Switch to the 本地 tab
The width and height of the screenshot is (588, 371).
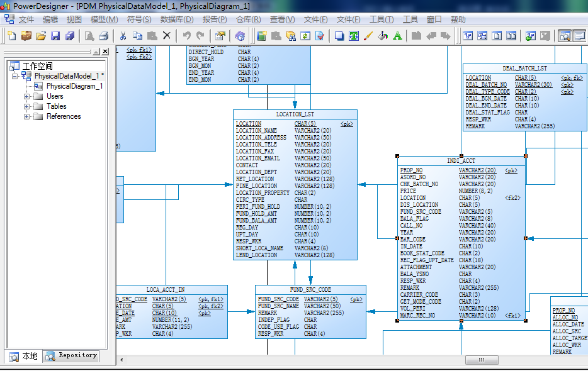tap(24, 356)
